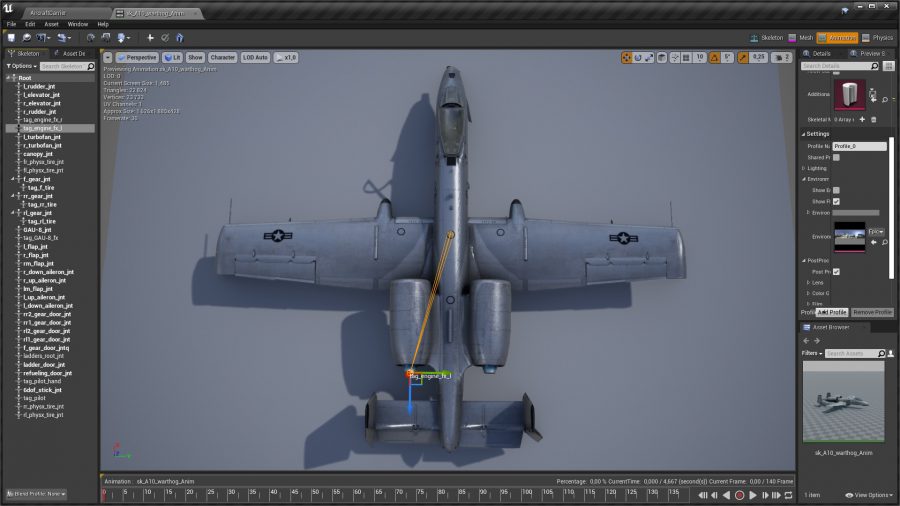
Task: Toggle the Show Environment checkbox
Action: pos(836,190)
